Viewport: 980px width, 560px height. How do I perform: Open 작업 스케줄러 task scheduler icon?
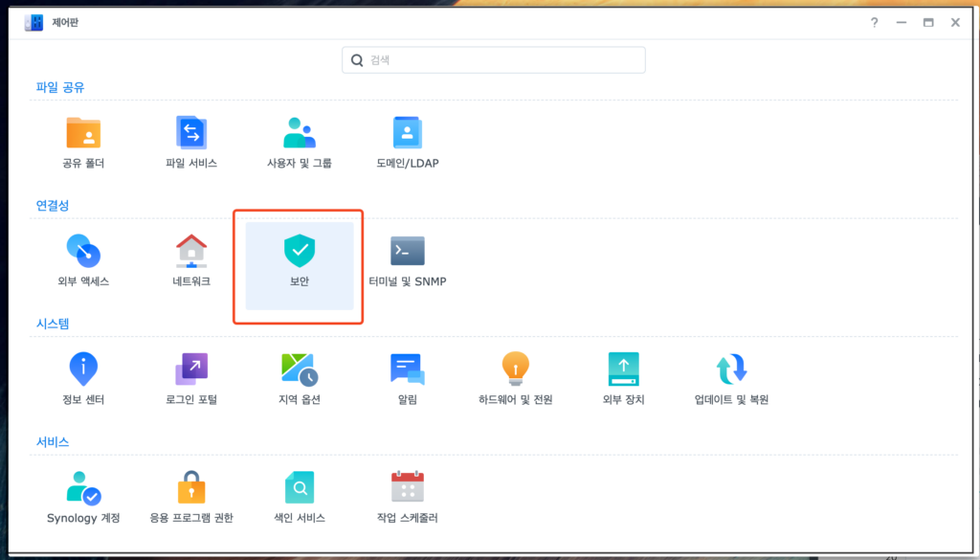408,487
